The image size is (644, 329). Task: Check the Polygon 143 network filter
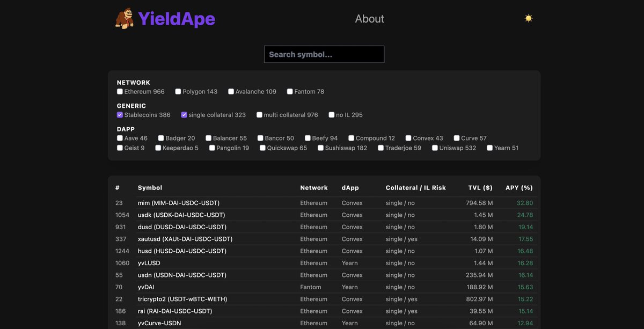pyautogui.click(x=178, y=92)
